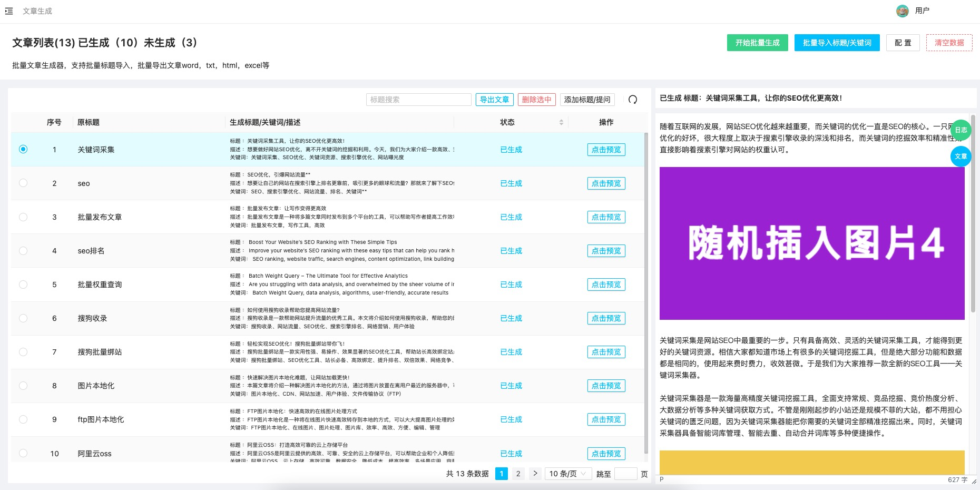The width and height of the screenshot is (980, 490).
Task: Switch to page 2 of the list
Action: click(518, 474)
